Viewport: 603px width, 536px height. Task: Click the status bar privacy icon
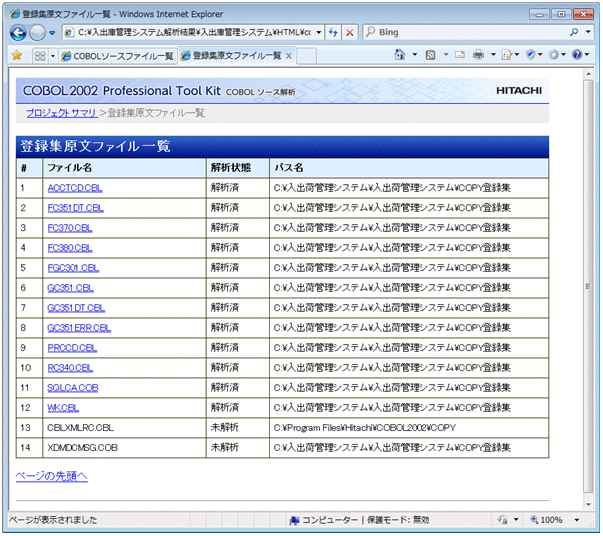click(x=503, y=520)
